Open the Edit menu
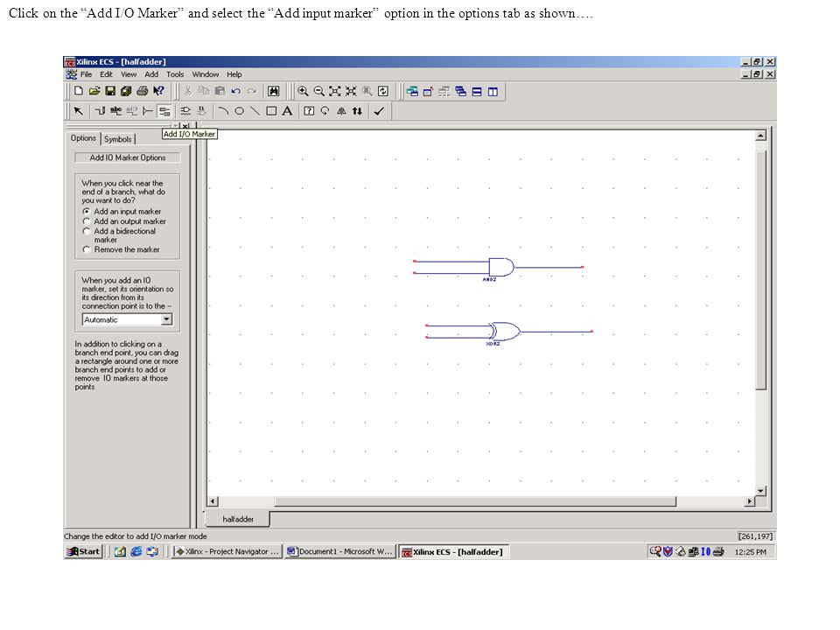The height and width of the screenshot is (630, 840). click(x=106, y=74)
